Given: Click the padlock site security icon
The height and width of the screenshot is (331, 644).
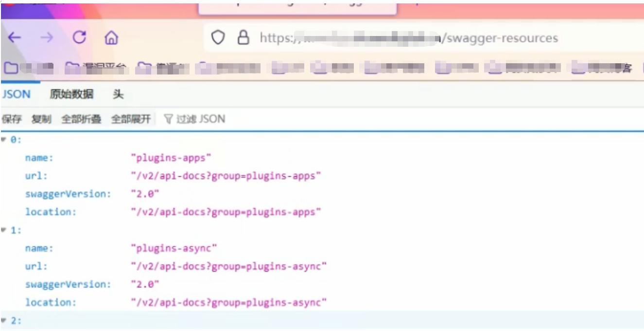Looking at the screenshot, I should tap(243, 38).
